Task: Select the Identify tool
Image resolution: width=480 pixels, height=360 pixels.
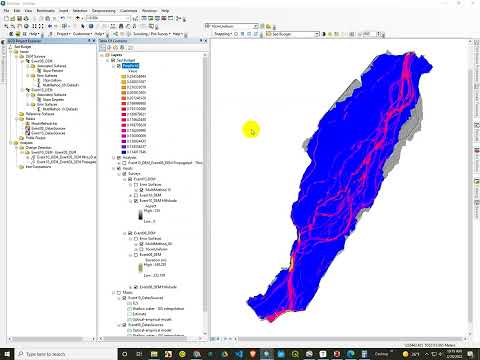Action: pos(91,26)
